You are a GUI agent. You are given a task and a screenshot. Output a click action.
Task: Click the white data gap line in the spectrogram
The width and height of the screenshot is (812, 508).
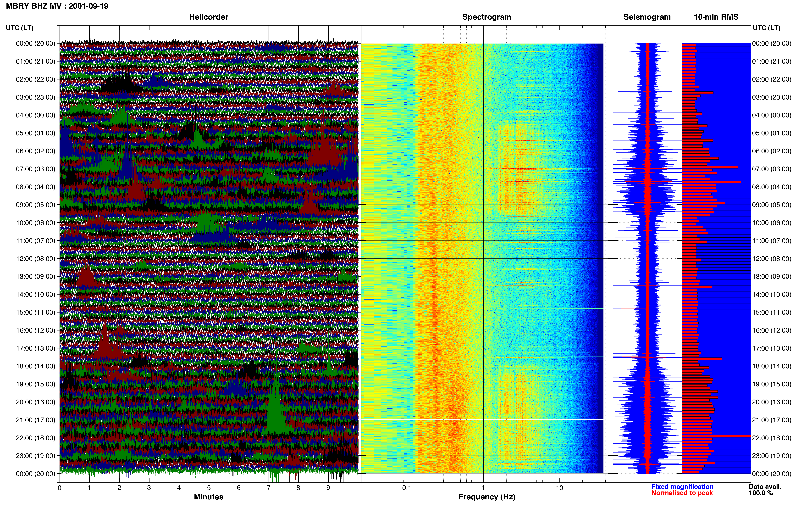click(x=482, y=419)
